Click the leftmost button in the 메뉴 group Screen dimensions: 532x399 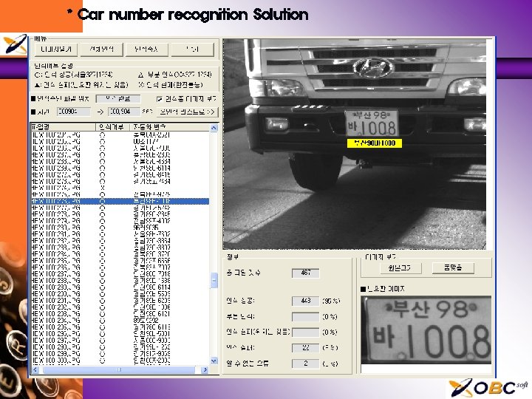(x=56, y=50)
